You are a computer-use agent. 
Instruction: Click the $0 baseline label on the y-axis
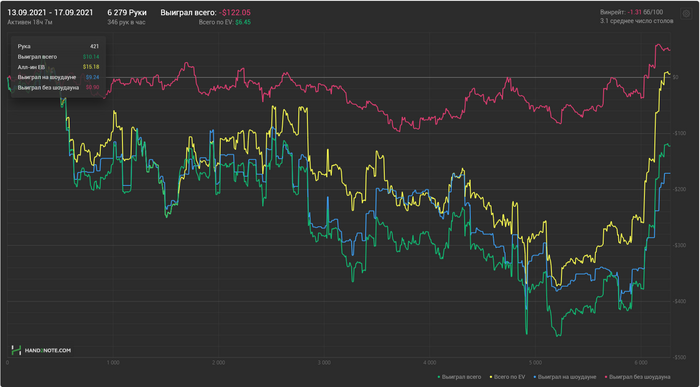[x=675, y=77]
